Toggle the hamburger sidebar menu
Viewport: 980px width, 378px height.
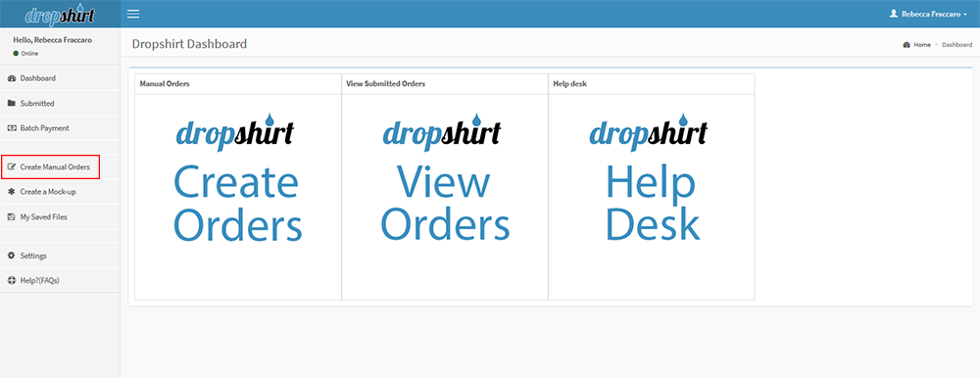(x=133, y=14)
